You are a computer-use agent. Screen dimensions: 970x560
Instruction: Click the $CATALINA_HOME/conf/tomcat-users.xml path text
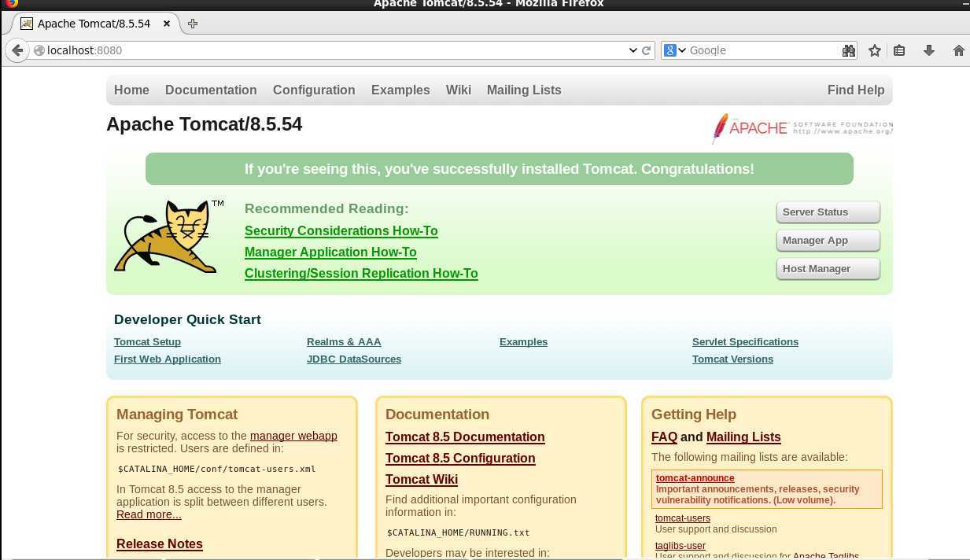pyautogui.click(x=216, y=469)
